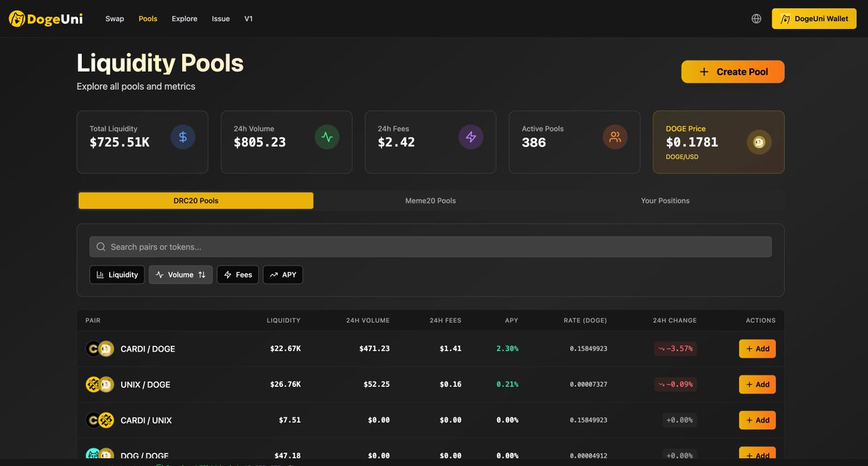Click the -3.57% change badge
Screen dimensions: 868x466
[676, 349]
